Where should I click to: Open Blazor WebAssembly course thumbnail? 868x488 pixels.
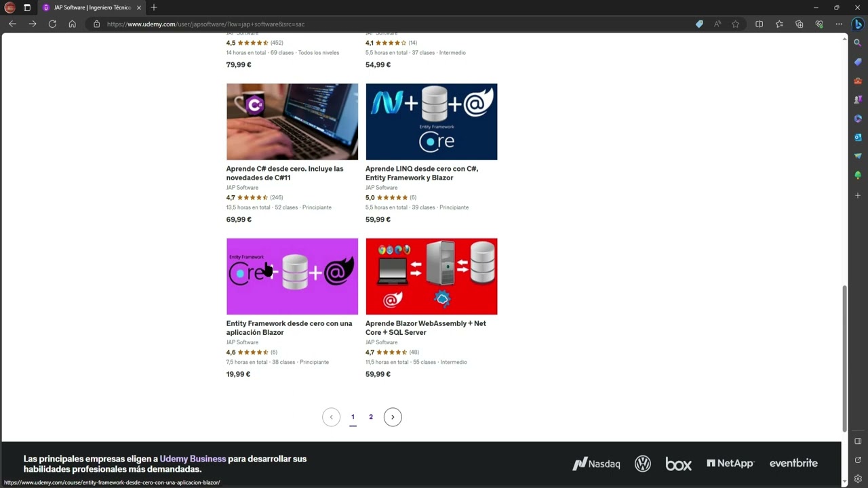[x=431, y=277]
